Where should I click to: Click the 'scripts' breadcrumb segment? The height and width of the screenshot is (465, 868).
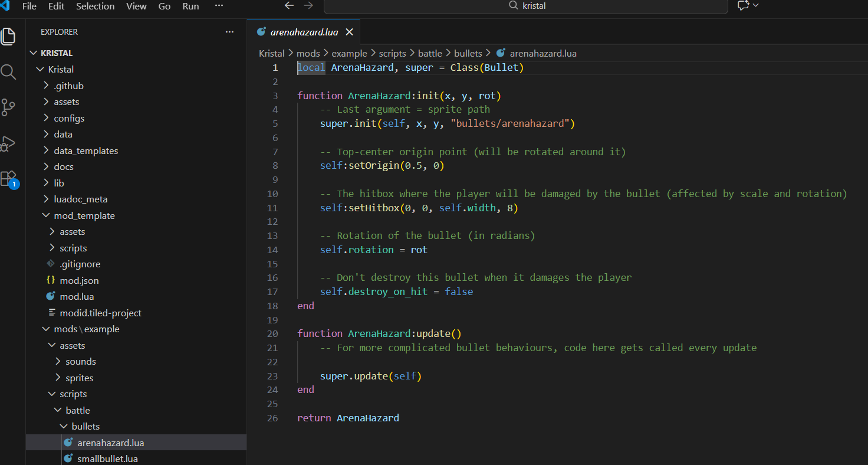click(392, 53)
